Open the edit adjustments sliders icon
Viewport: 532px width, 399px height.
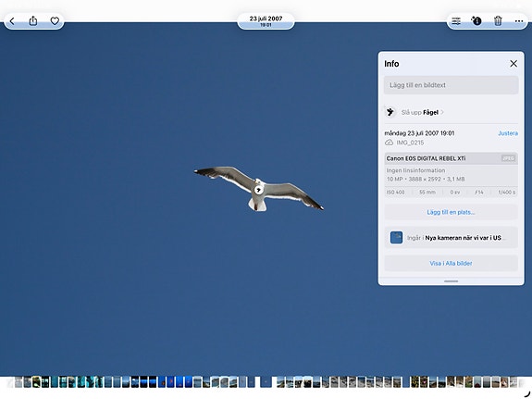(456, 21)
